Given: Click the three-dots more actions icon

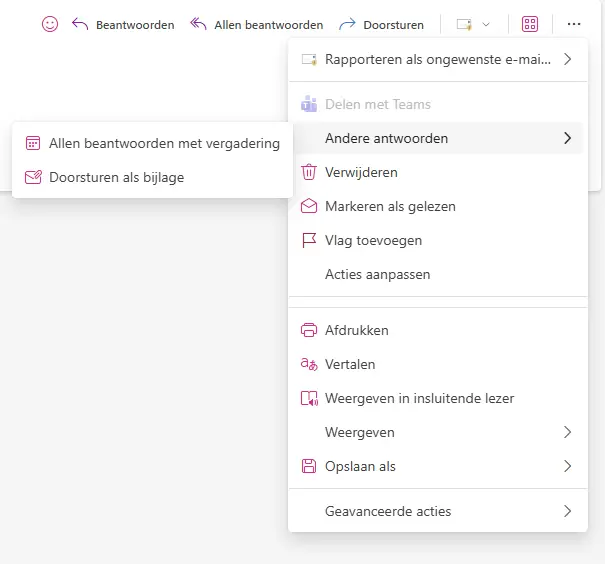Looking at the screenshot, I should 574,24.
